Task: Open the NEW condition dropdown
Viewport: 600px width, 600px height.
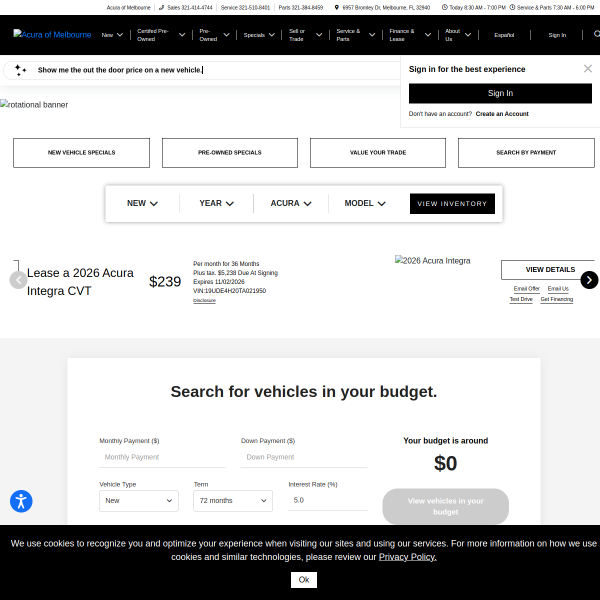Action: click(x=142, y=203)
